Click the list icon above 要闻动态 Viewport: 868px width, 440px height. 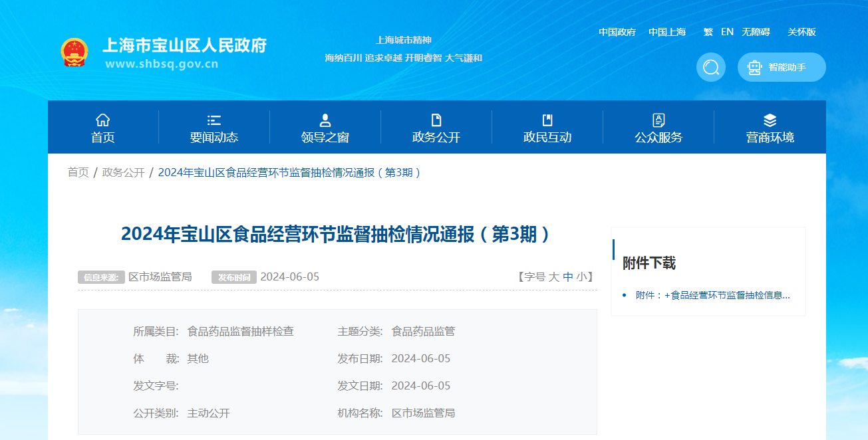(x=214, y=120)
